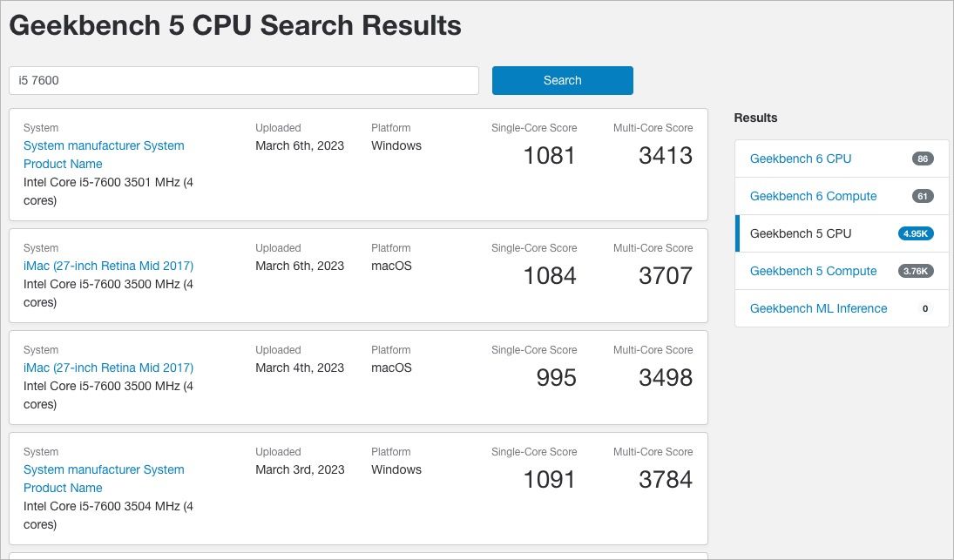The width and height of the screenshot is (954, 560).
Task: Click the search field containing i5 7600
Action: coord(244,80)
